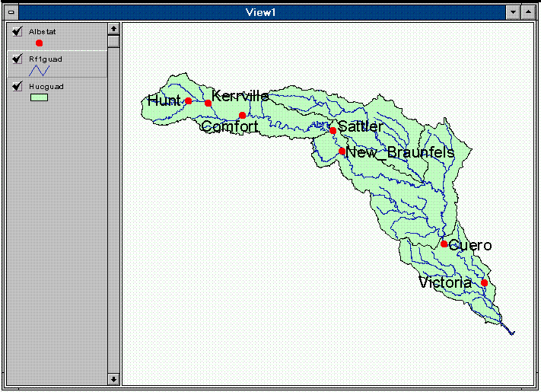Select the Comfort station point marker
The image size is (541, 392).
coord(242,116)
